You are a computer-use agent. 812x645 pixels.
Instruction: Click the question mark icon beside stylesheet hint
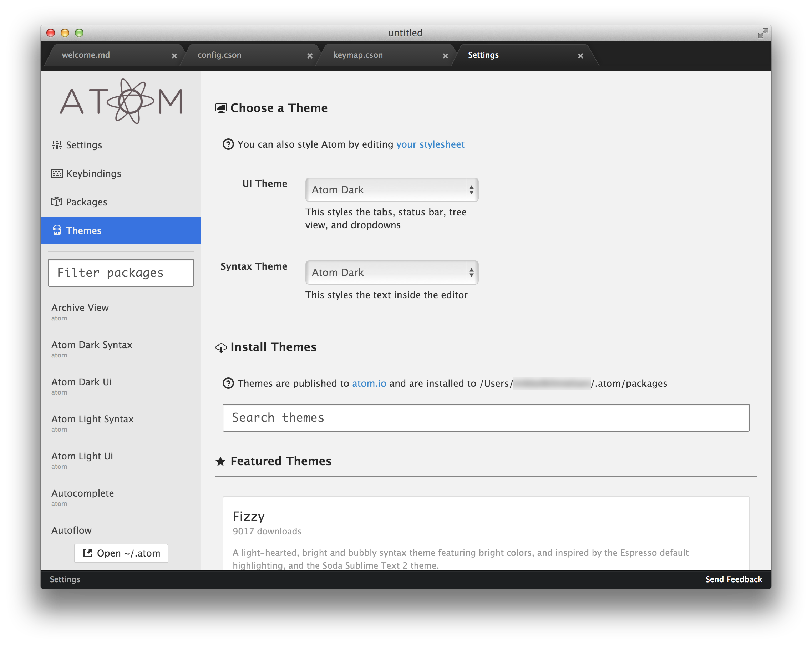tap(228, 144)
